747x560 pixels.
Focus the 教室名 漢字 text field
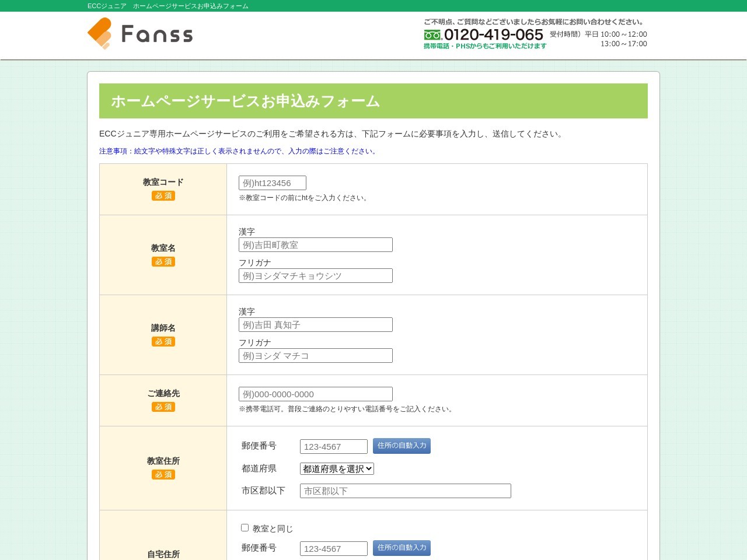click(315, 245)
